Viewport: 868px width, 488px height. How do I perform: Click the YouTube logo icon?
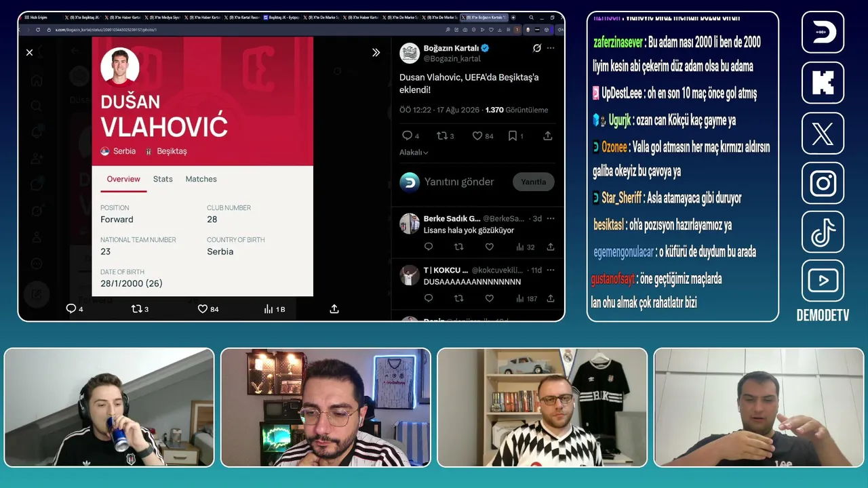coord(823,281)
